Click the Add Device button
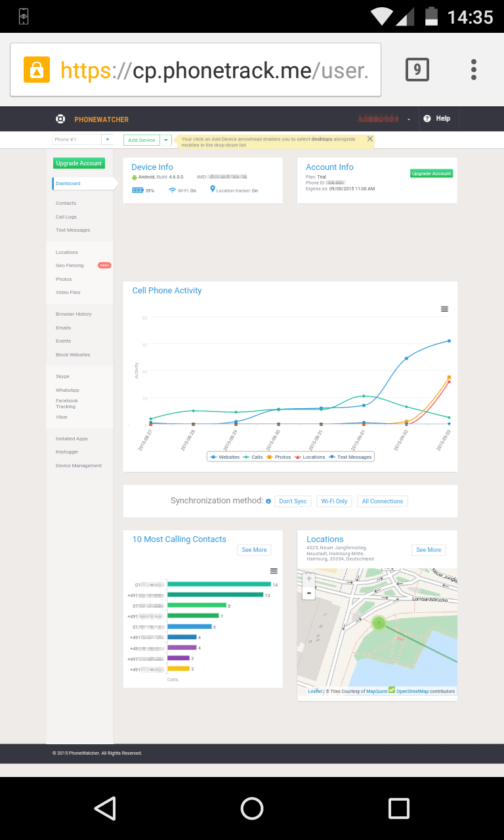 [x=142, y=140]
